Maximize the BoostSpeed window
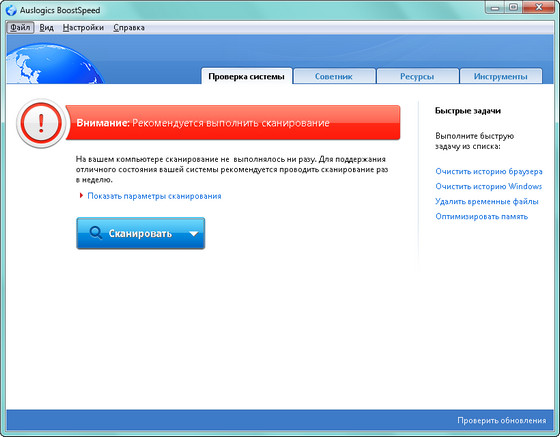The width and height of the screenshot is (560, 437). tap(514, 7)
